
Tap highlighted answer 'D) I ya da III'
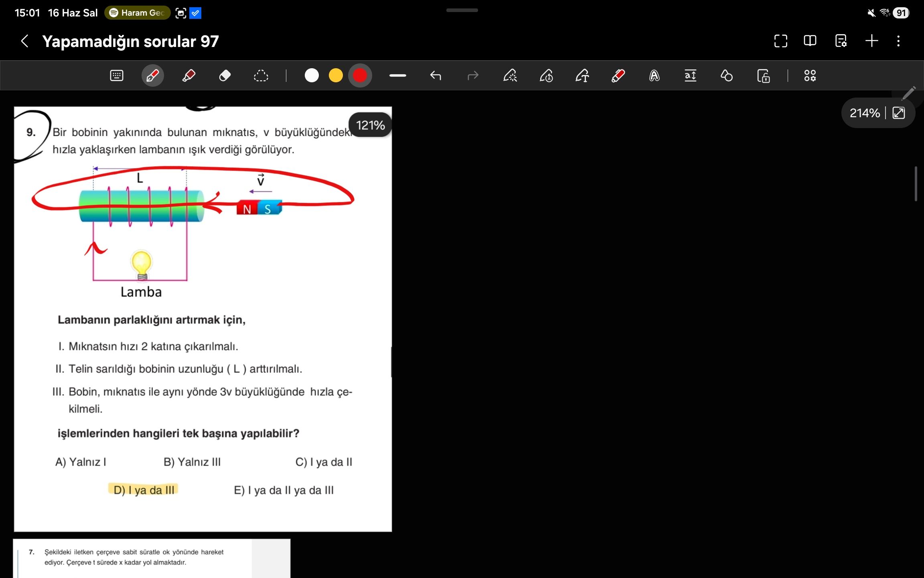[x=144, y=490]
